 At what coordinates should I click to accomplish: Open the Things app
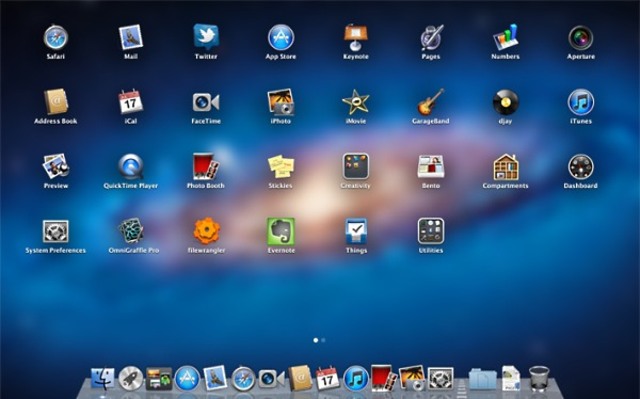[356, 231]
